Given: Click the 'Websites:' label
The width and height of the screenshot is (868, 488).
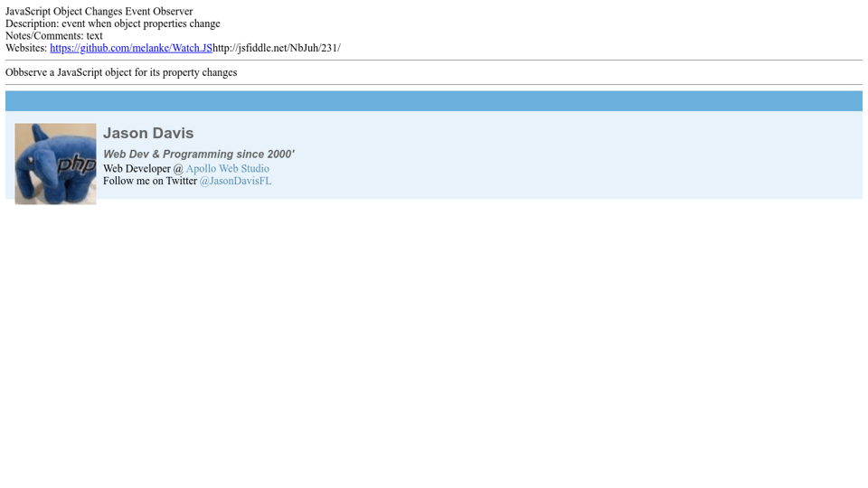Looking at the screenshot, I should click(x=26, y=48).
